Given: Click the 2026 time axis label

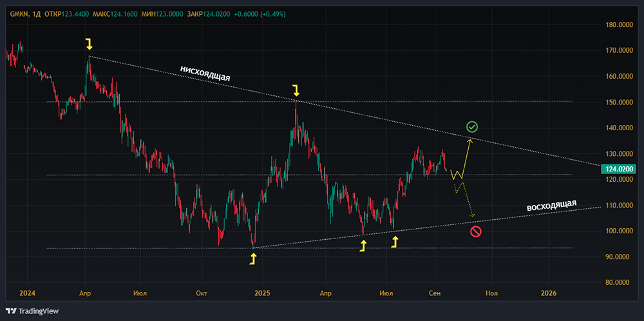Looking at the screenshot, I should pyautogui.click(x=549, y=293).
